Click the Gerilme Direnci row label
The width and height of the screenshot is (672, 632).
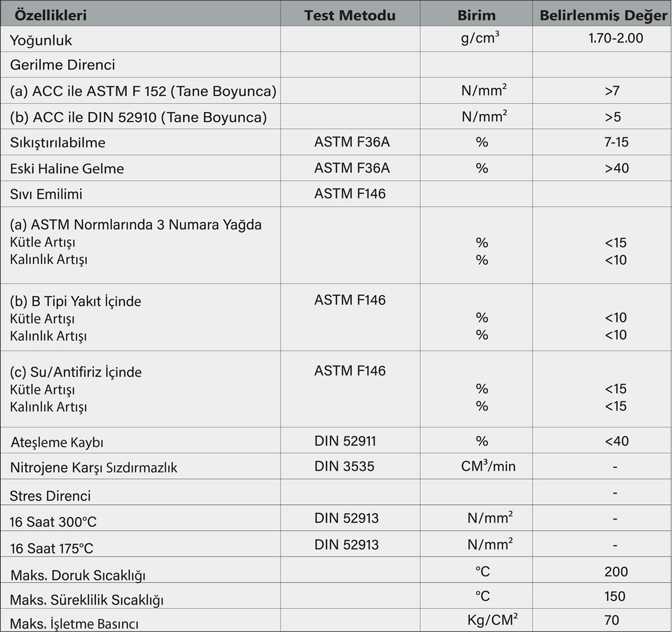click(62, 64)
